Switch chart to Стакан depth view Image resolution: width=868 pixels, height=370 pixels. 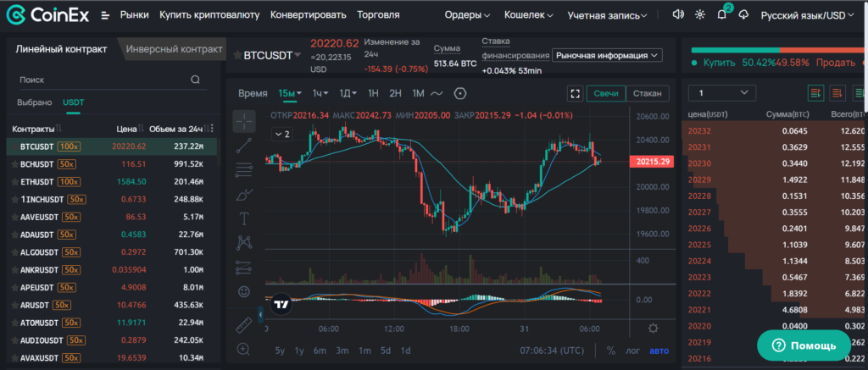pos(647,93)
